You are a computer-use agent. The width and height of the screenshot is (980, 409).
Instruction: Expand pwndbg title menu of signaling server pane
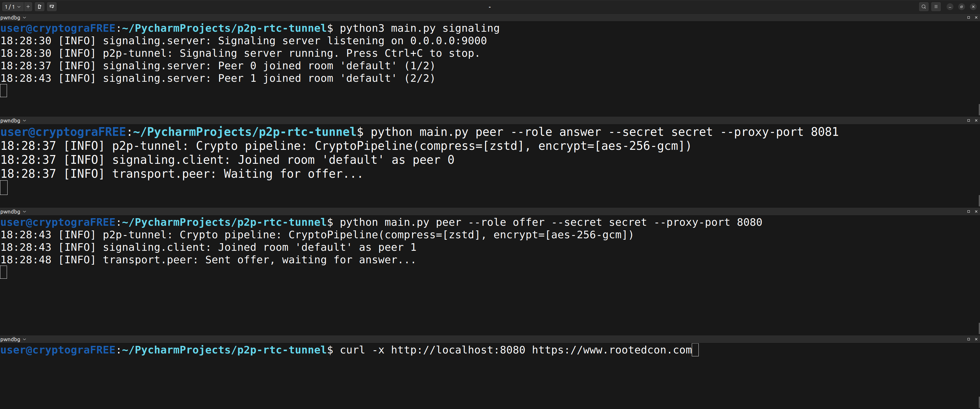pyautogui.click(x=13, y=17)
